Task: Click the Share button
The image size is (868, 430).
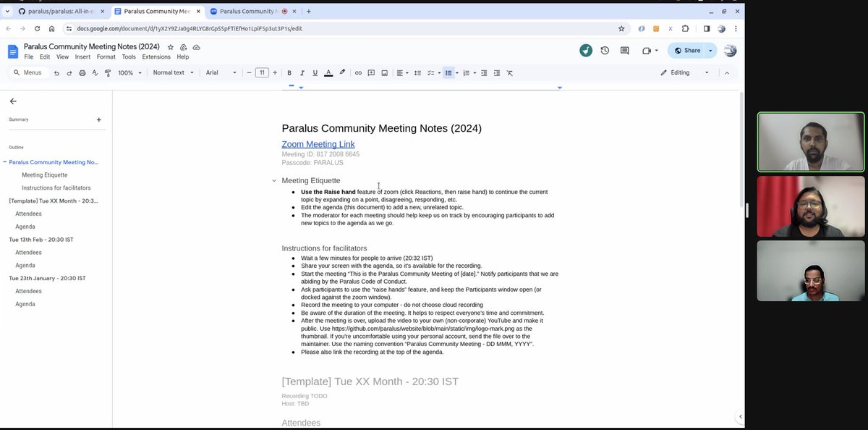Action: [x=686, y=51]
